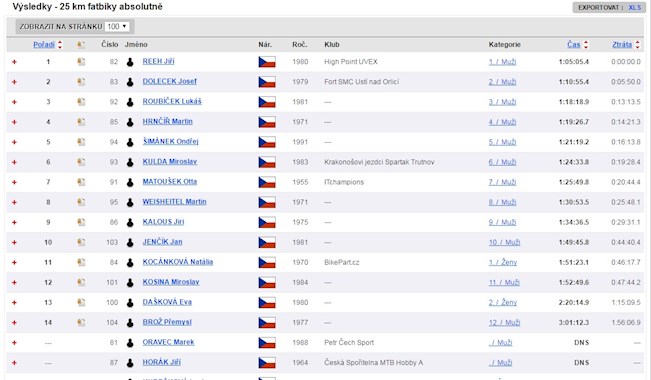Screen dimensions: 651x380
Task: Open rider profile ROUBÍČEK Lukáš
Action: [x=172, y=101]
